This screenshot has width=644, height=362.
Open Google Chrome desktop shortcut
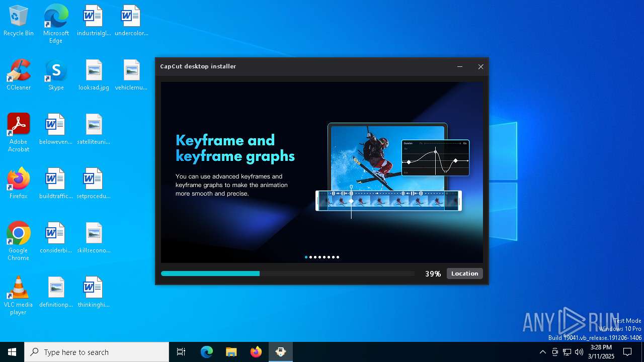click(19, 241)
